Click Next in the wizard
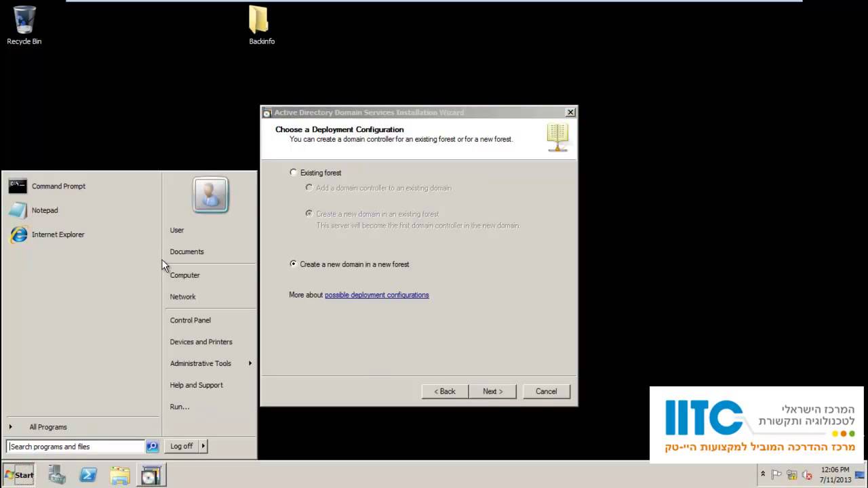The image size is (868, 488). [x=492, y=392]
